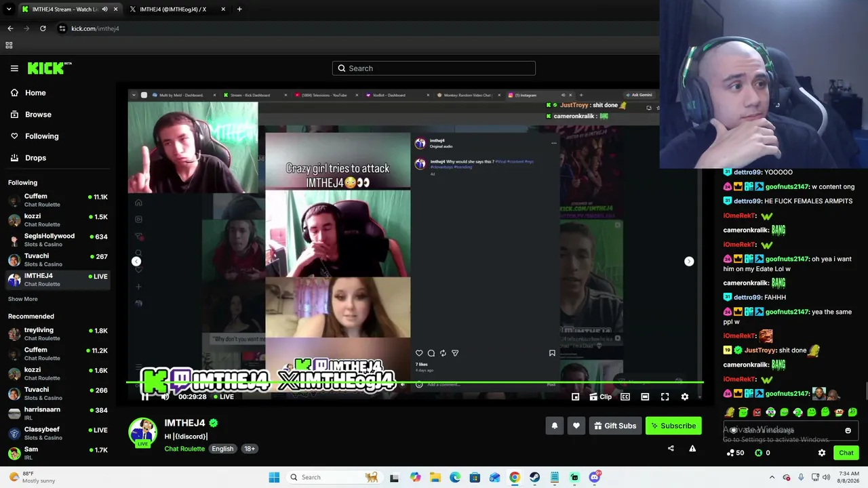Click the 18+ tag under the stream

point(250,449)
